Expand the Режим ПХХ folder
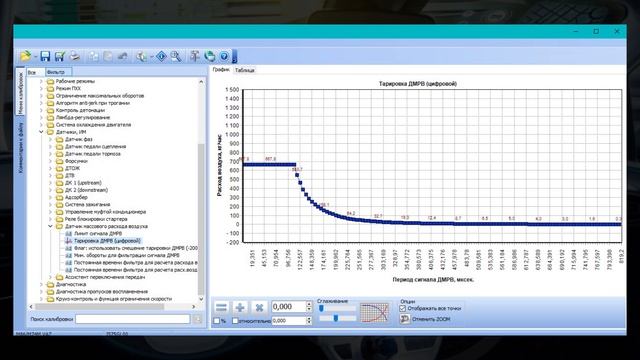This screenshot has width=640, height=360. pyautogui.click(x=41, y=88)
